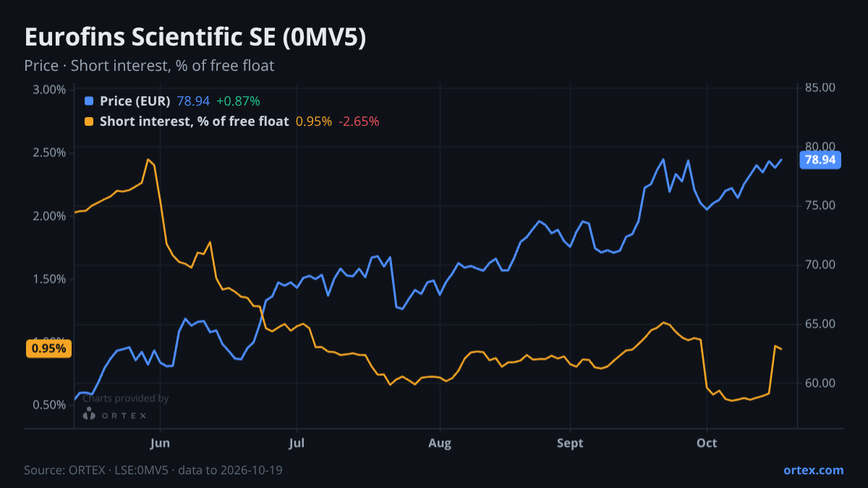Click the 3.00% left axis label
The image size is (868, 488).
(x=49, y=90)
